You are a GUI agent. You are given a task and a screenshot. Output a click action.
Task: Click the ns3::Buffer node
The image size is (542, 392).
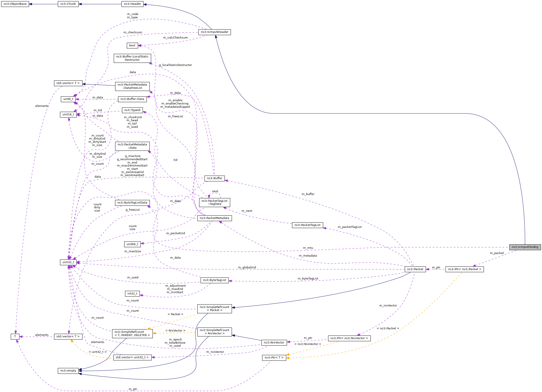tap(215, 178)
